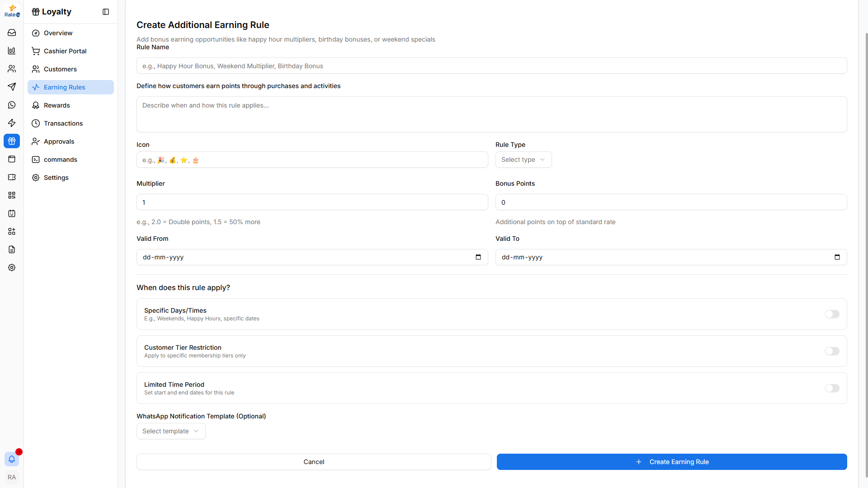Click the bar chart analytics icon
868x488 pixels.
point(12,51)
